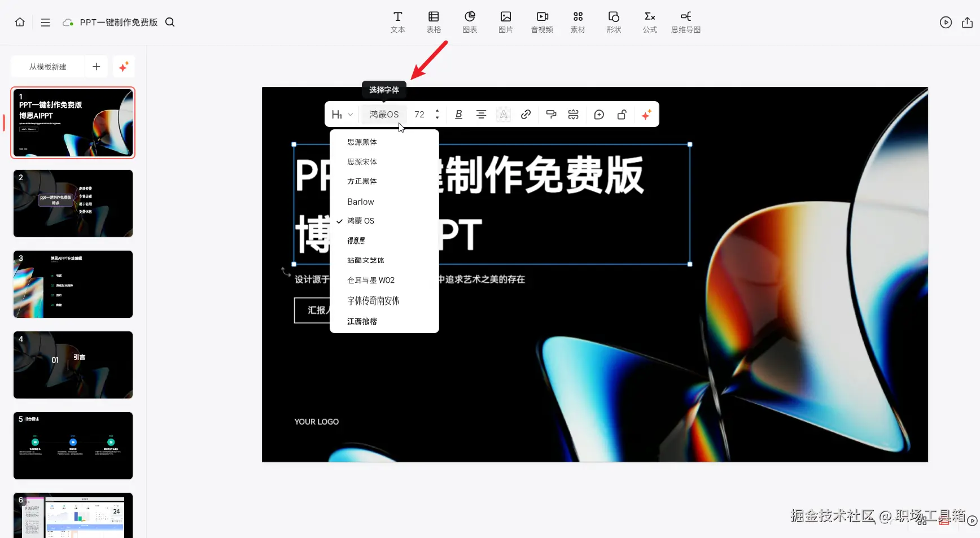Start slideshow playback
The image size is (980, 538).
pos(946,22)
